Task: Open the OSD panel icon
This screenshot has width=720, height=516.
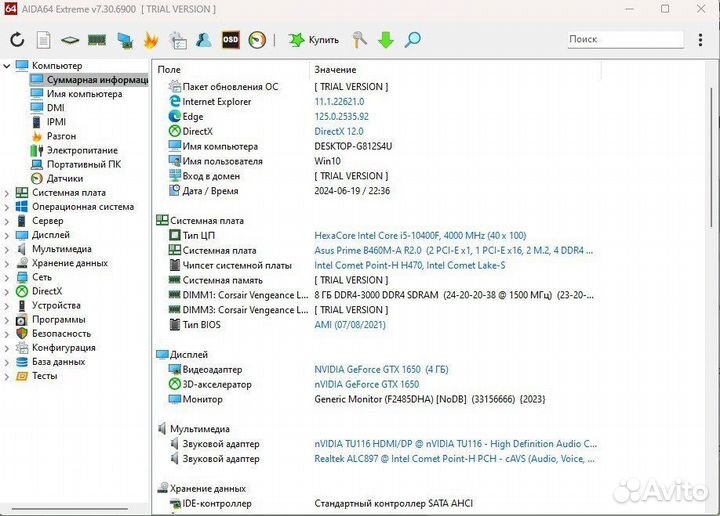Action: coord(231,40)
